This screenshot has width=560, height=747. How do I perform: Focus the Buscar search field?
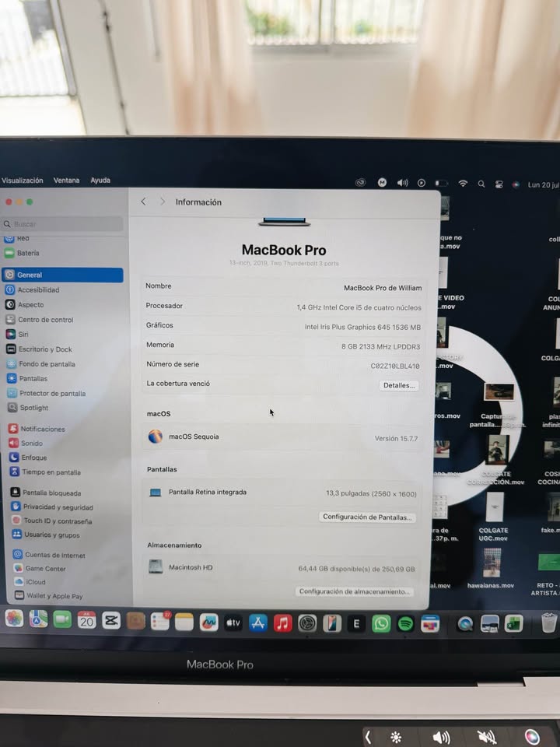point(62,224)
